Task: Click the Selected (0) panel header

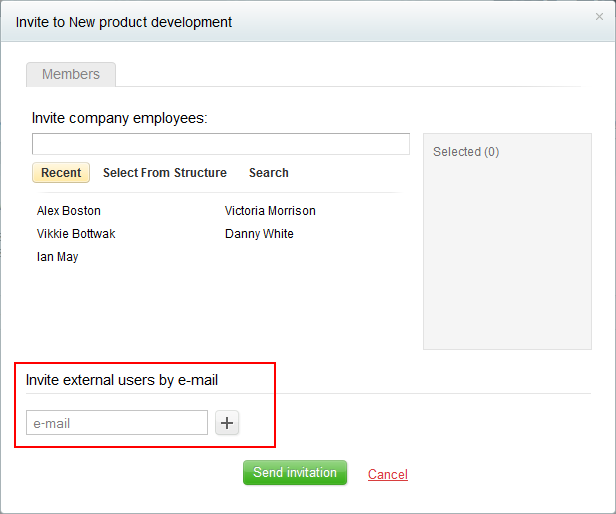Action: pos(466,152)
